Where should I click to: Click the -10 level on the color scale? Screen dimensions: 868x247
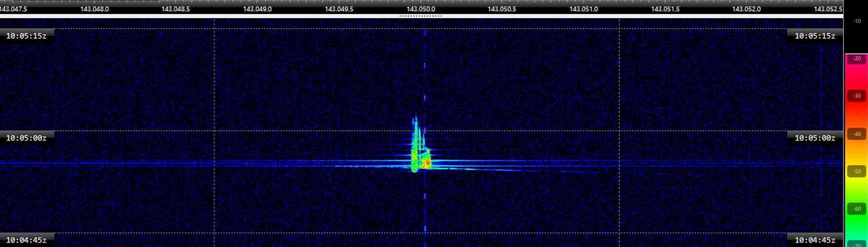(856, 21)
